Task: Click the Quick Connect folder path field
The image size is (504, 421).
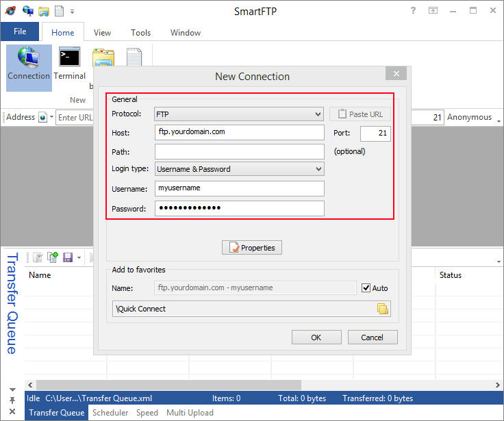Action: click(251, 309)
